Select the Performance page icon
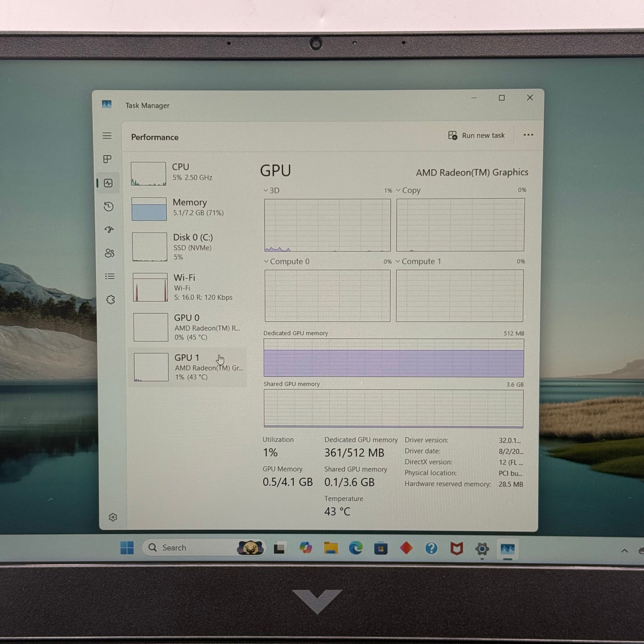This screenshot has height=644, width=644. tap(108, 183)
